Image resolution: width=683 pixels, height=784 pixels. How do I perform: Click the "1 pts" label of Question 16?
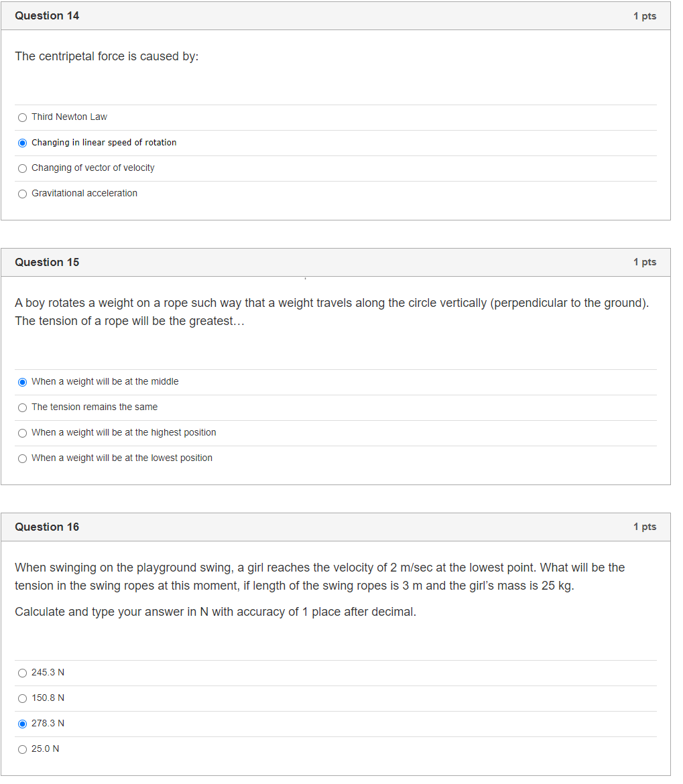645,527
